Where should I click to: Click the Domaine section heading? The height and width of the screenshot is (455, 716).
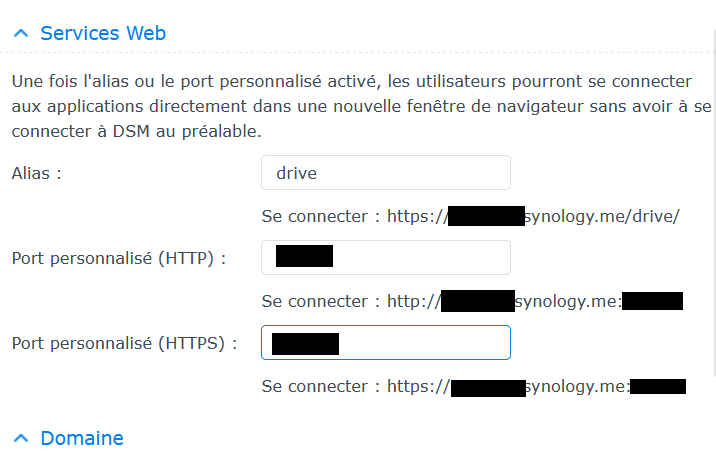[82, 438]
